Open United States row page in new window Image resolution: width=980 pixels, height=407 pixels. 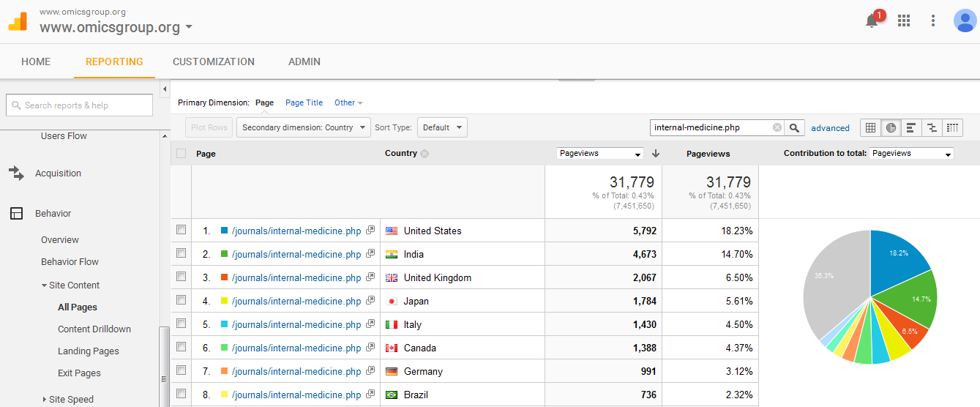click(370, 230)
